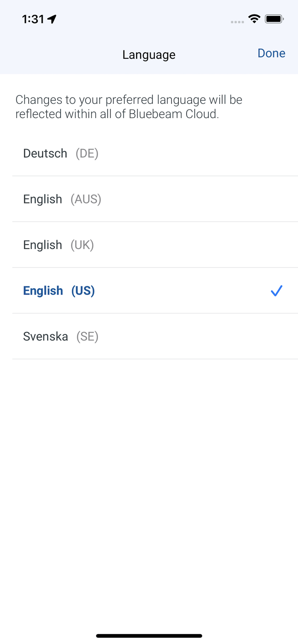
Task: Click the (UK) region code label
Action: click(82, 245)
